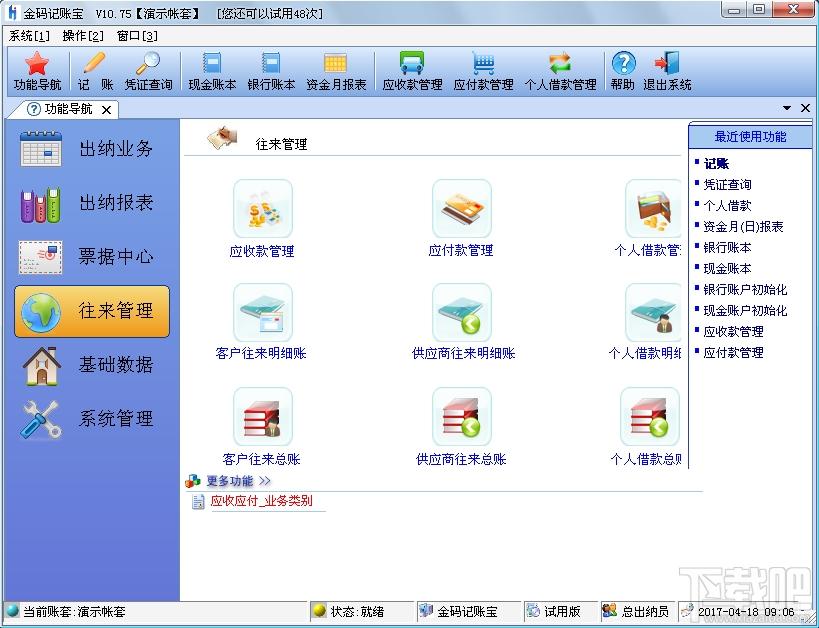
Task: Close the active document pane
Action: 805,108
